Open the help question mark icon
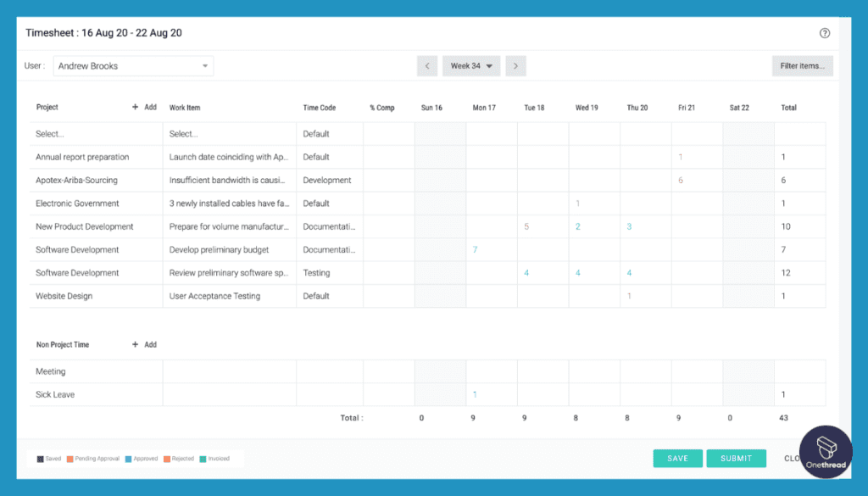The width and height of the screenshot is (868, 496). (824, 33)
